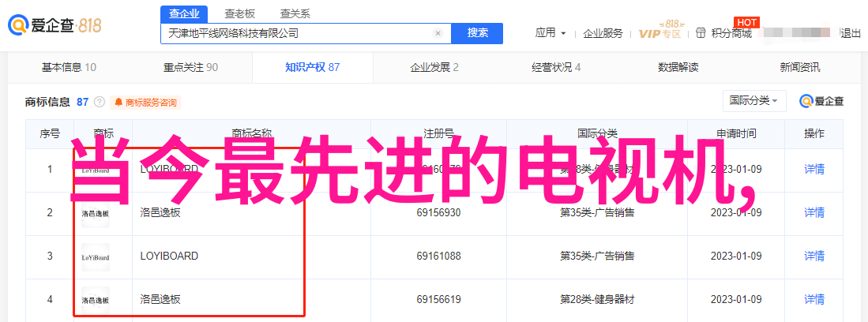Viewport: 868px width, 322px height.
Task: Click the 操作 column header
Action: [x=814, y=133]
